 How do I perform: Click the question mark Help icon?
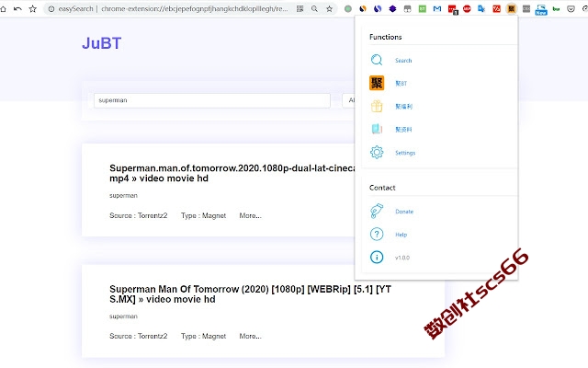377,235
